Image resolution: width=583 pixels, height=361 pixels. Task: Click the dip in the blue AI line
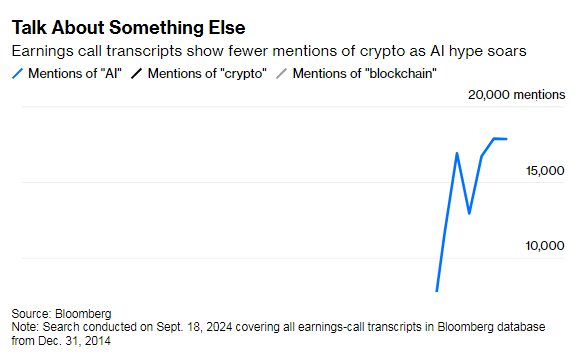pyautogui.click(x=469, y=213)
